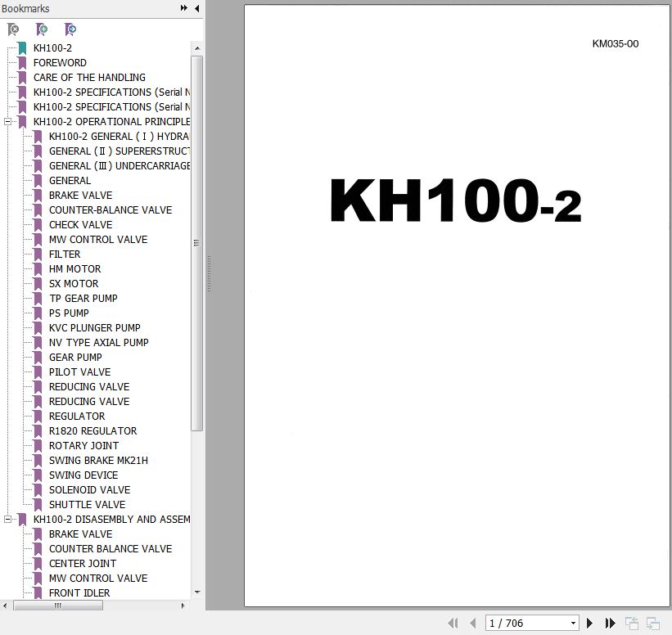
Task: Open the FILTER bookmark
Action: (x=65, y=254)
